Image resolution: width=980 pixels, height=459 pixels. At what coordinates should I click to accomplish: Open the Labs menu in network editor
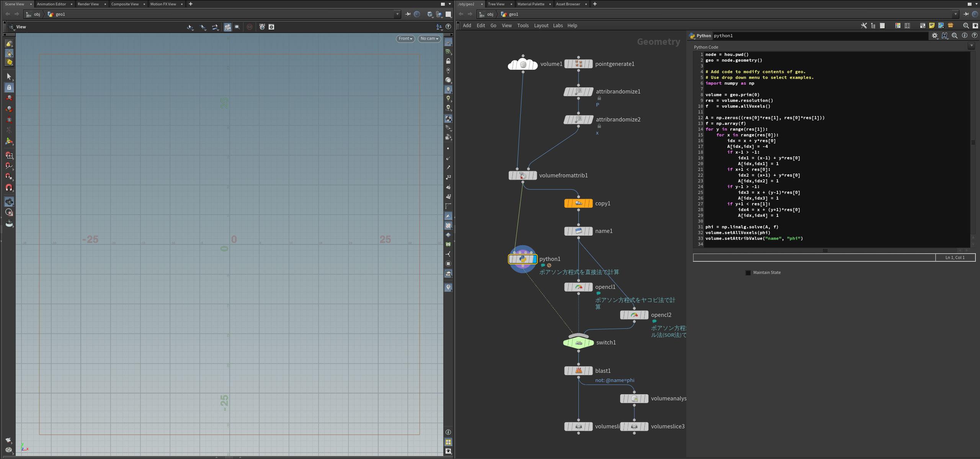558,26
